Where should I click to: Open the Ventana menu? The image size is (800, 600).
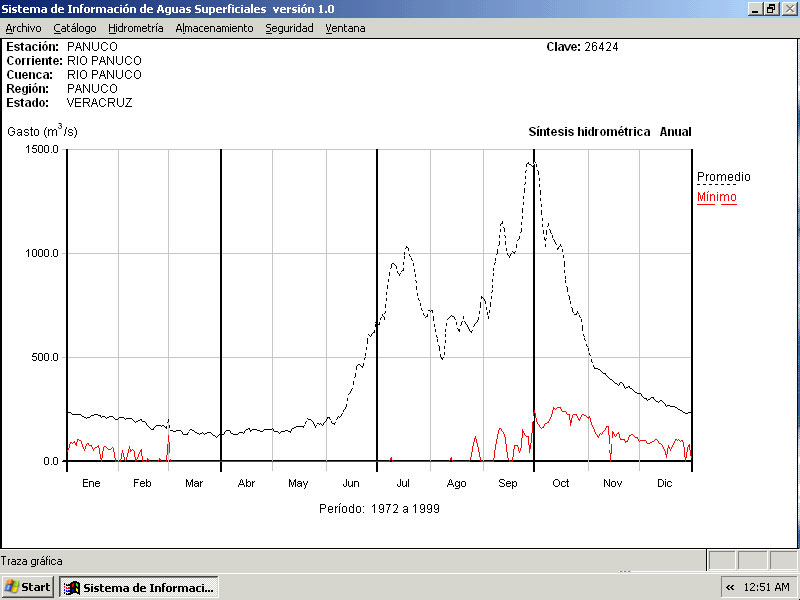pos(345,28)
